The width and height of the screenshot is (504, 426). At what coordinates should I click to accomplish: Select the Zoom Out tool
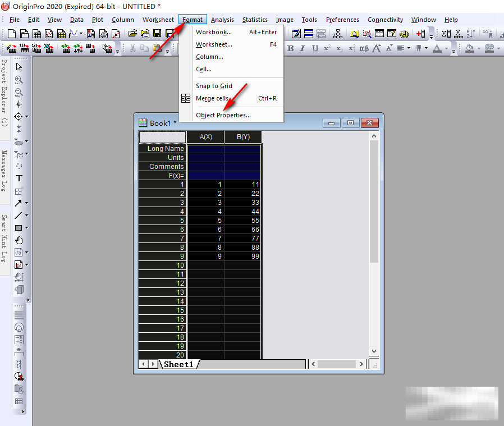pyautogui.click(x=19, y=92)
